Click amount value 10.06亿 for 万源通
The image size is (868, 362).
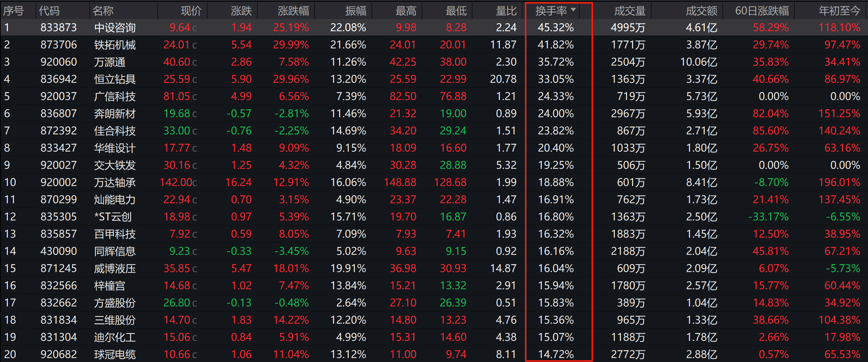click(699, 62)
